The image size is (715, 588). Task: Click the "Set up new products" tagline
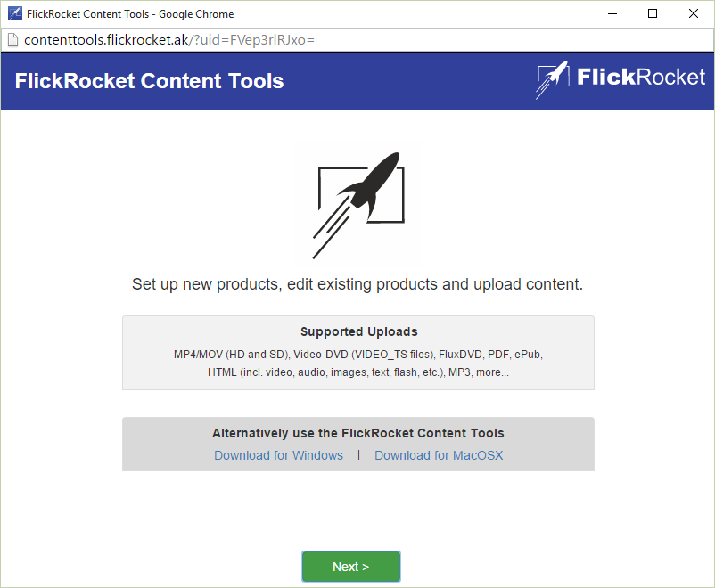357,285
